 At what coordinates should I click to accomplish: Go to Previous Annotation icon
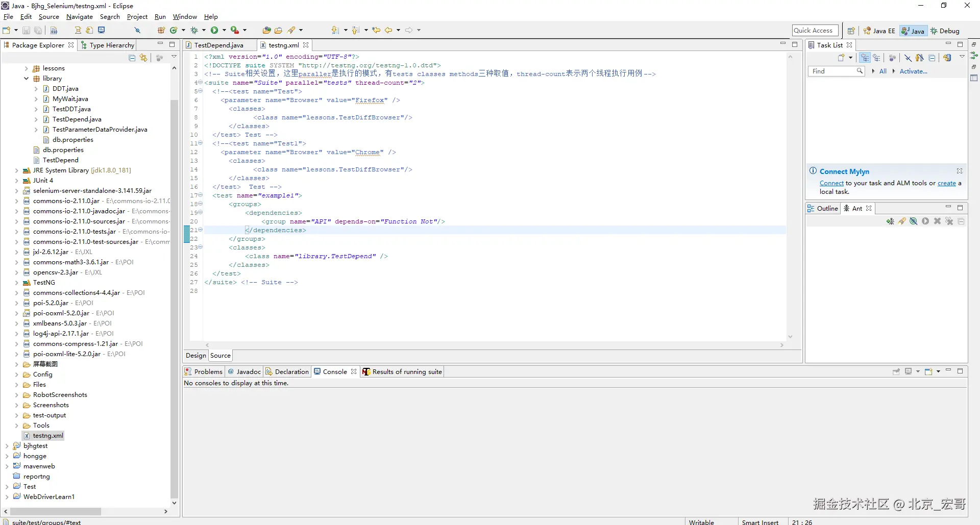pos(356,30)
